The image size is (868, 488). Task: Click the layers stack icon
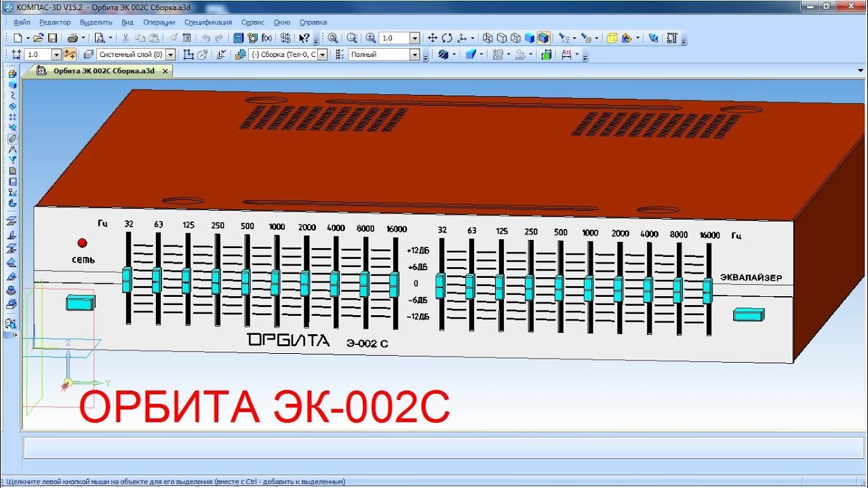[87, 54]
